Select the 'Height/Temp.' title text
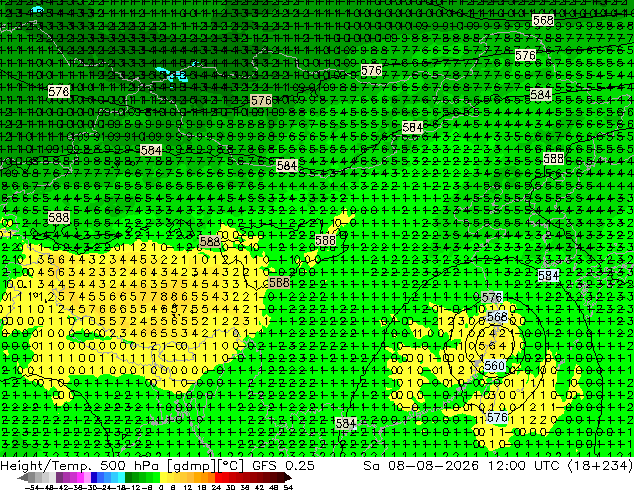634x490 pixels. (x=45, y=465)
